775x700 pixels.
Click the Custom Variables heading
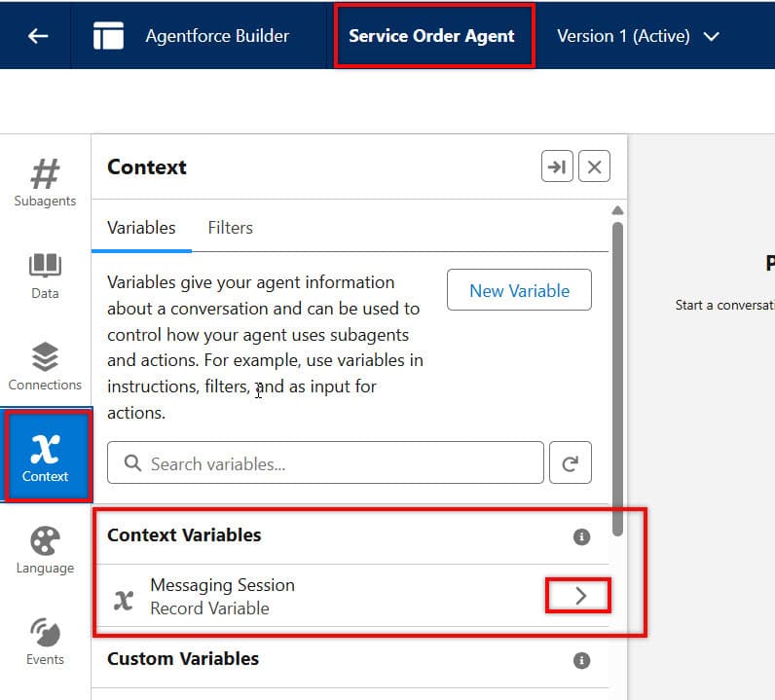coord(183,658)
